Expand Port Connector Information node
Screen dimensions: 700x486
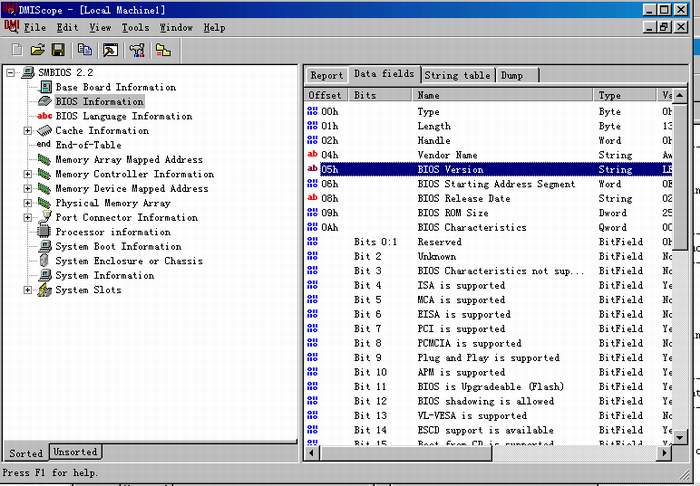point(28,218)
